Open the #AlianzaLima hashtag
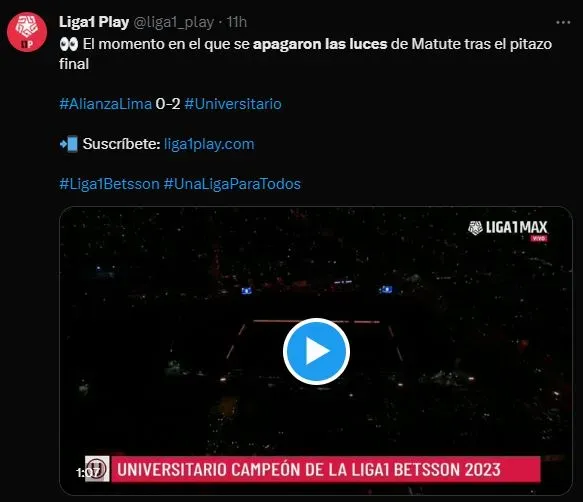Screen dimensions: 583x502 pyautogui.click(x=106, y=104)
